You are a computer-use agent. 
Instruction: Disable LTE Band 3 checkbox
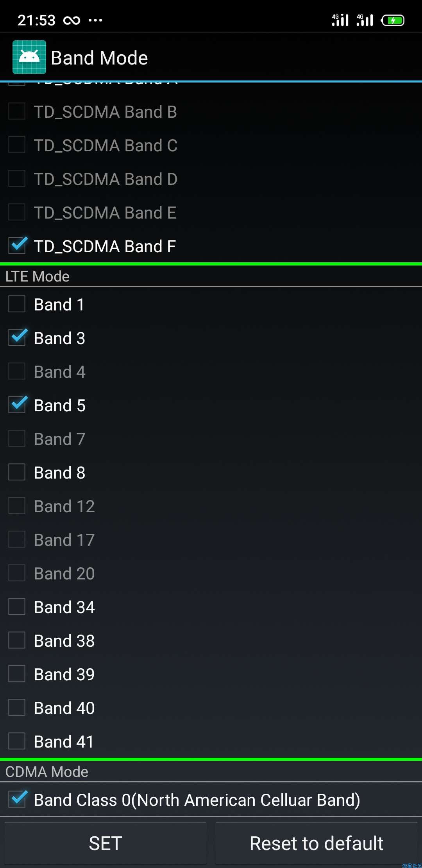[x=17, y=337]
